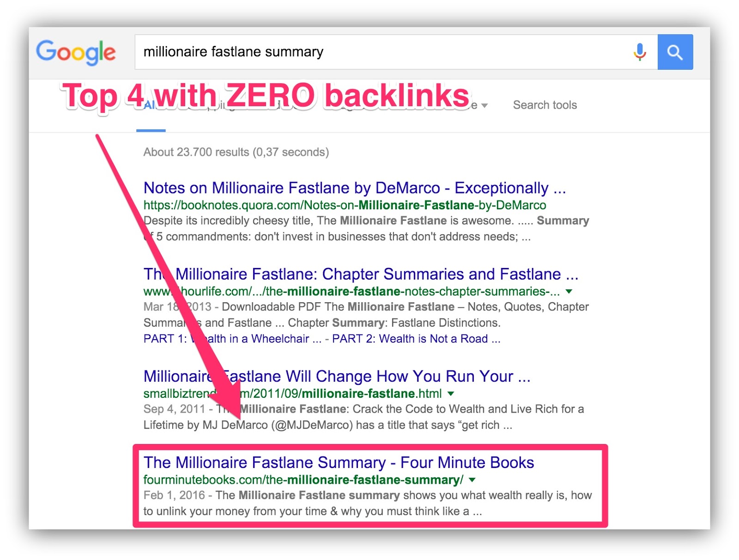Image resolution: width=739 pixels, height=560 pixels.
Task: Click the blue search magnifier button
Action: 675,52
